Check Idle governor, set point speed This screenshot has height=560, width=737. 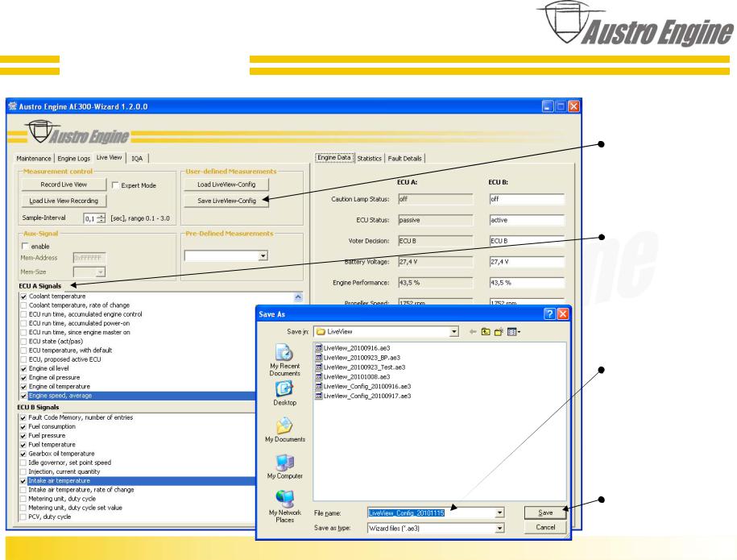pyautogui.click(x=23, y=463)
